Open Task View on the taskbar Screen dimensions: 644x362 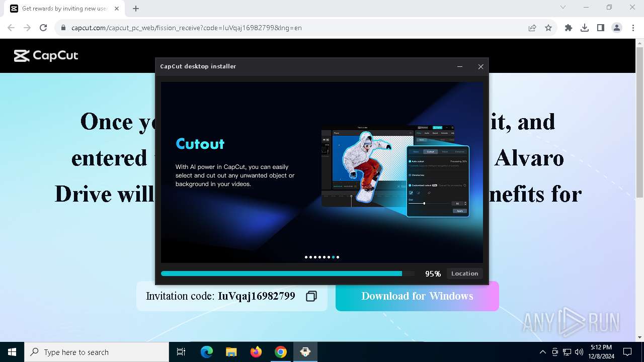coord(181,352)
